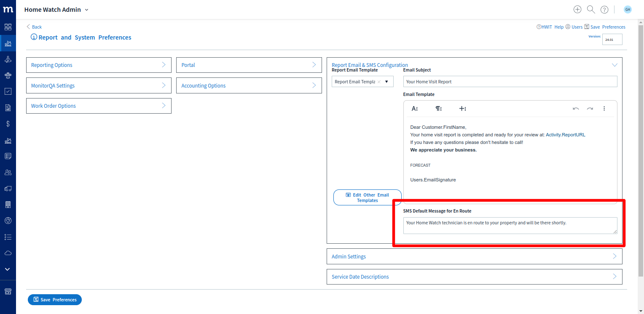644x314 pixels.
Task: Click the blue Save Preferences button
Action: coord(55,300)
